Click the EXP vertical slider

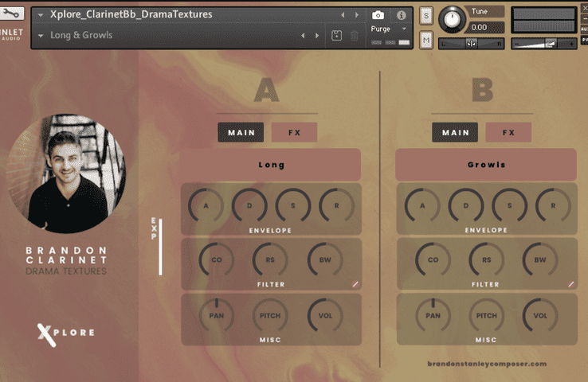click(x=160, y=247)
